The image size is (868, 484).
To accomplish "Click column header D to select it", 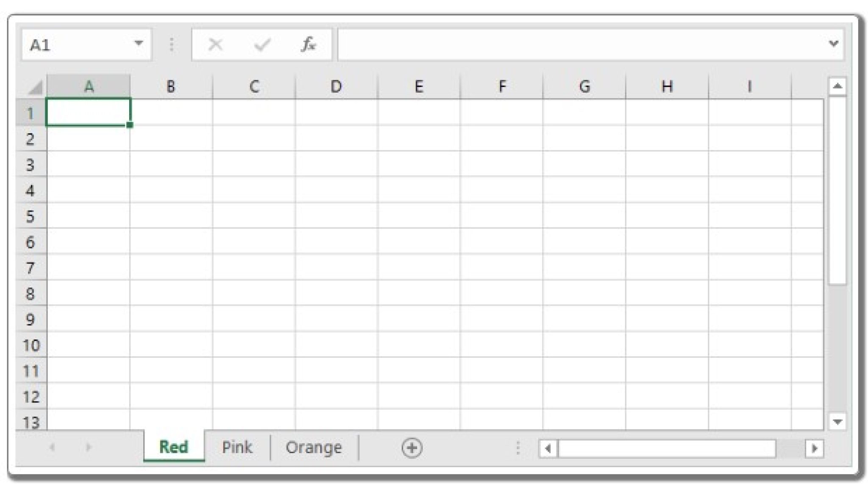I will tap(336, 86).
